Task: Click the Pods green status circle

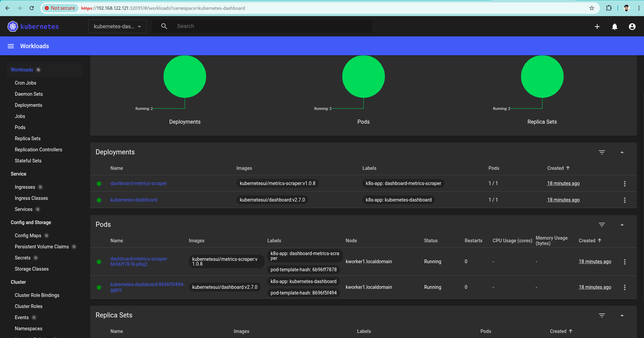Action: click(x=363, y=76)
